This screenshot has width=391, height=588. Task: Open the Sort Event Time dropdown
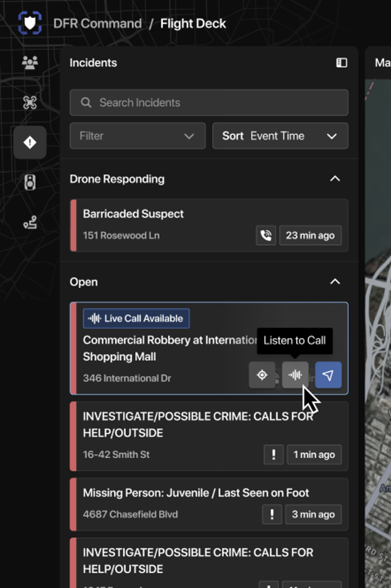(x=280, y=136)
